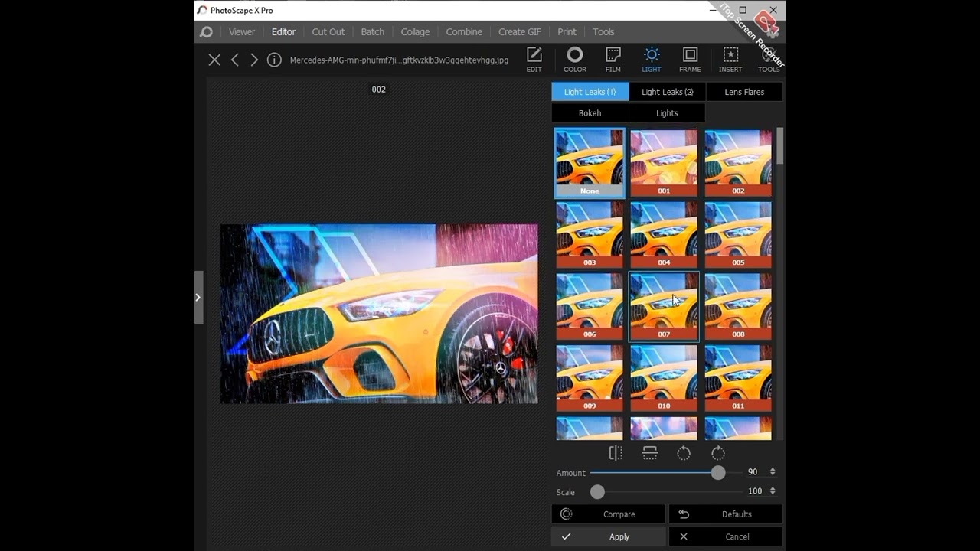Screen dimensions: 980x551
Task: Open the FRAME panel
Action: [690, 60]
